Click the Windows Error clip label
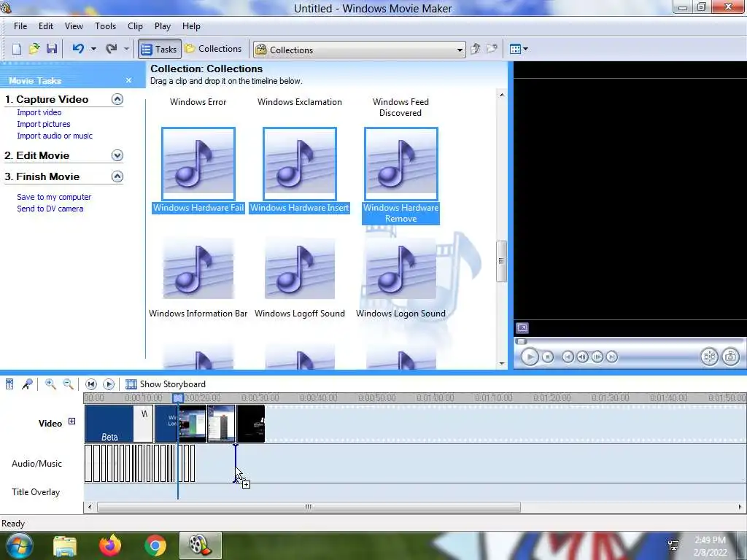 (x=198, y=102)
